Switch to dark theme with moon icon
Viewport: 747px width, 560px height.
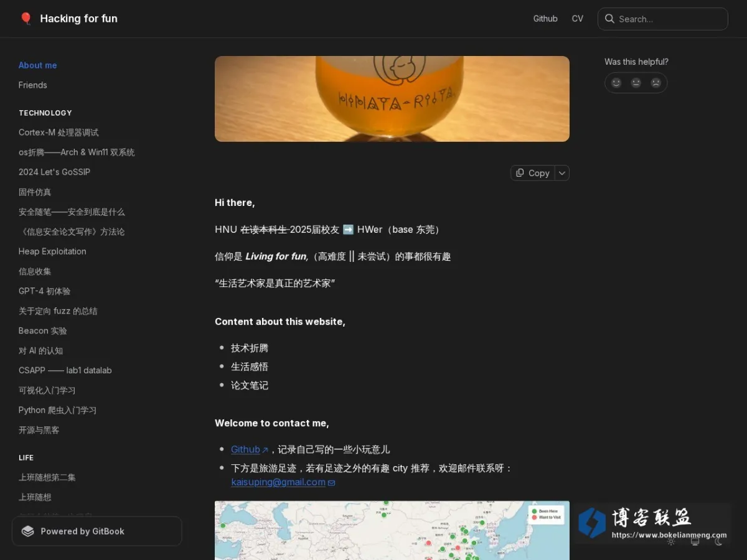(718, 542)
